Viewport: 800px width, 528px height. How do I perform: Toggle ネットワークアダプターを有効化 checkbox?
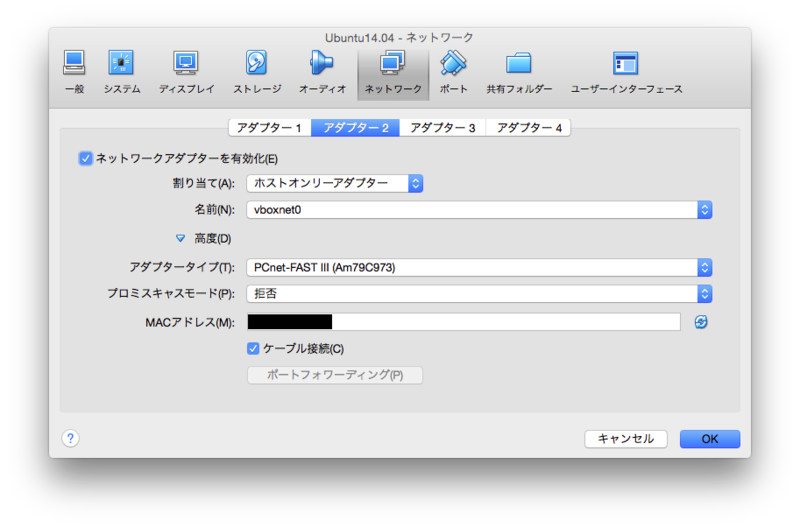coord(85,158)
